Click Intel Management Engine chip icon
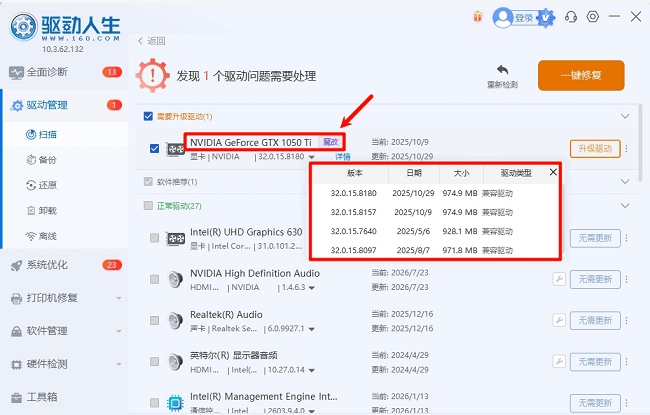 [175, 403]
